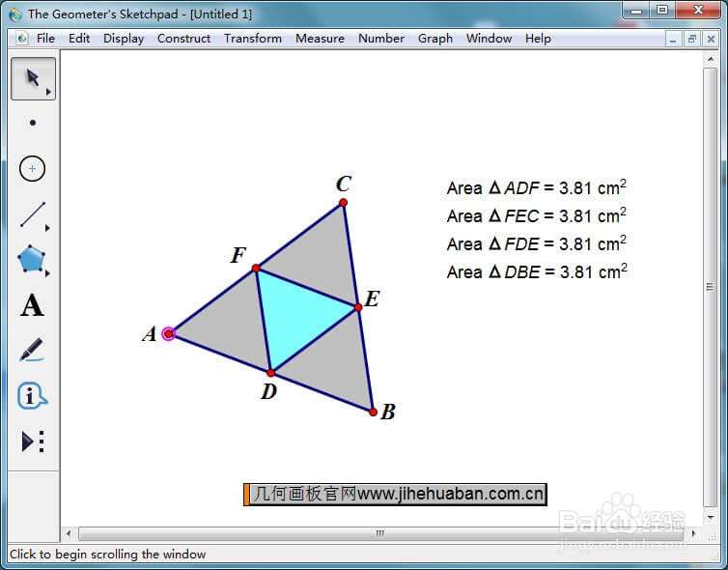The width and height of the screenshot is (728, 570).
Task: Click the label F on the triangle
Action: coord(238,255)
